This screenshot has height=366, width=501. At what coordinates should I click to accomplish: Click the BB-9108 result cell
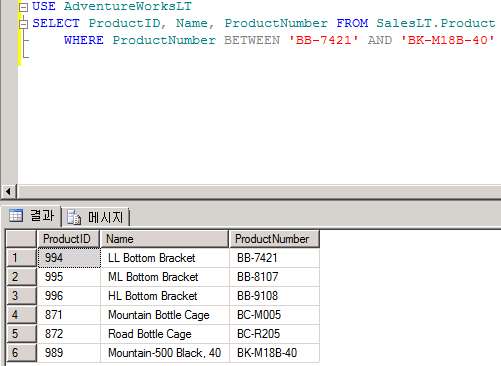[274, 296]
